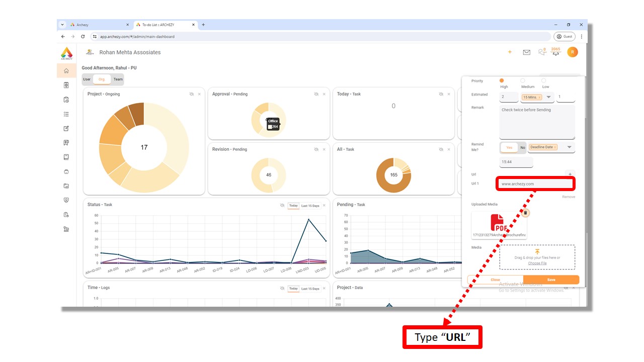Remove the Deadline Date chip
The width and height of the screenshot is (644, 362).
555,147
